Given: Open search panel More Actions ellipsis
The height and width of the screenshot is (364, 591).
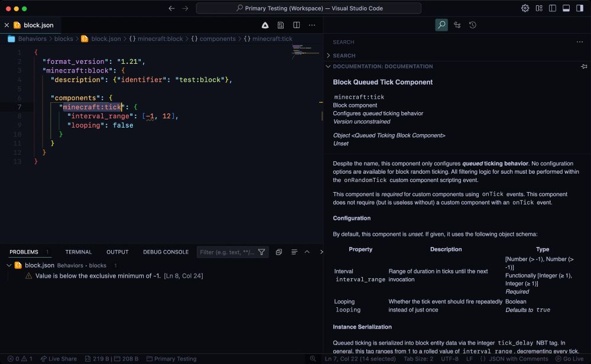Looking at the screenshot, I should click(580, 42).
